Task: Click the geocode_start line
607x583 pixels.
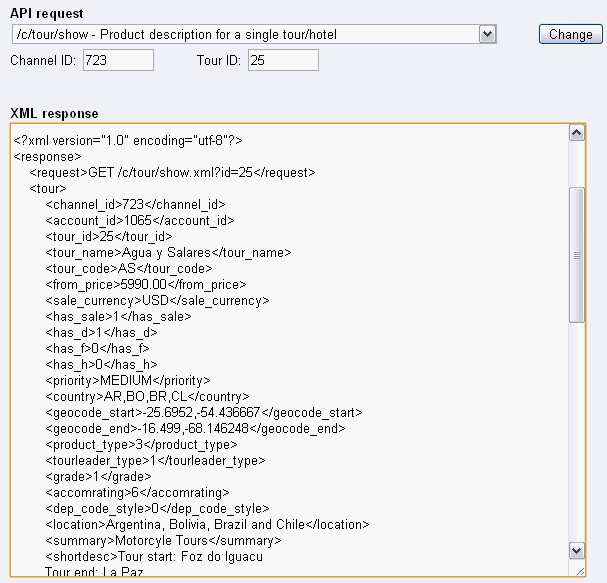Action: [204, 412]
